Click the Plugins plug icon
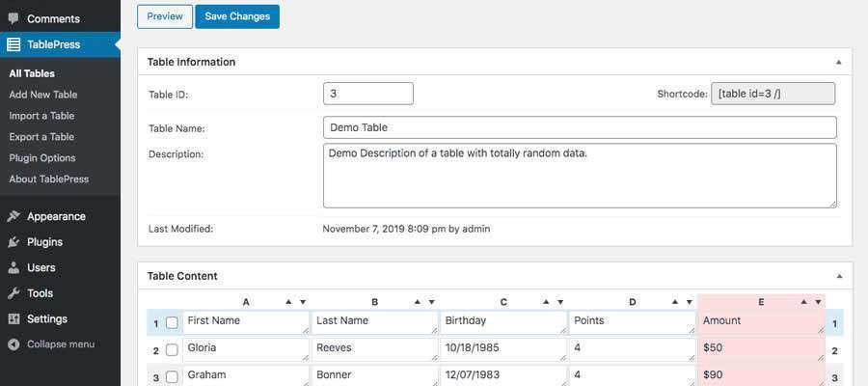This screenshot has width=868, height=386. 14,242
